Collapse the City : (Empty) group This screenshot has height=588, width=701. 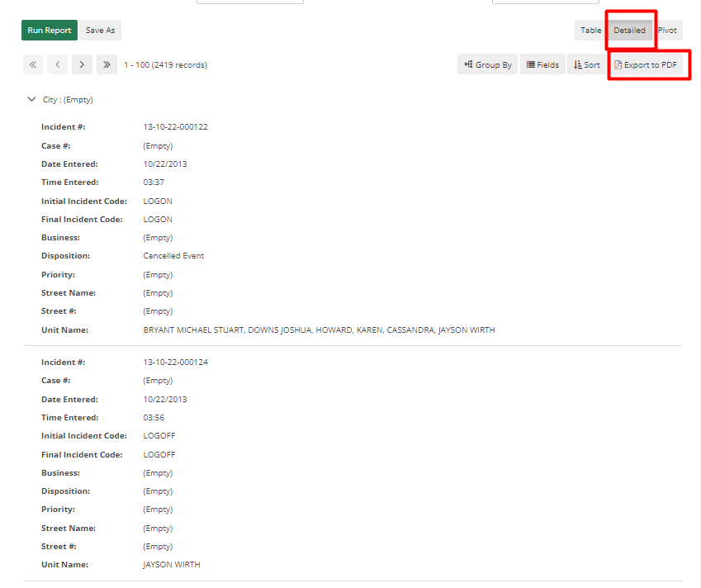[30, 98]
